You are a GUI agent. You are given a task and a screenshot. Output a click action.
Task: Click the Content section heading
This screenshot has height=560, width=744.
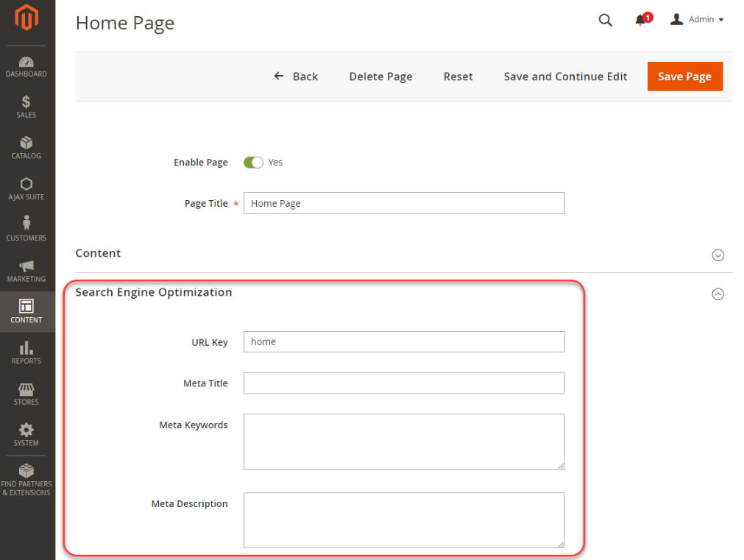[x=98, y=253]
